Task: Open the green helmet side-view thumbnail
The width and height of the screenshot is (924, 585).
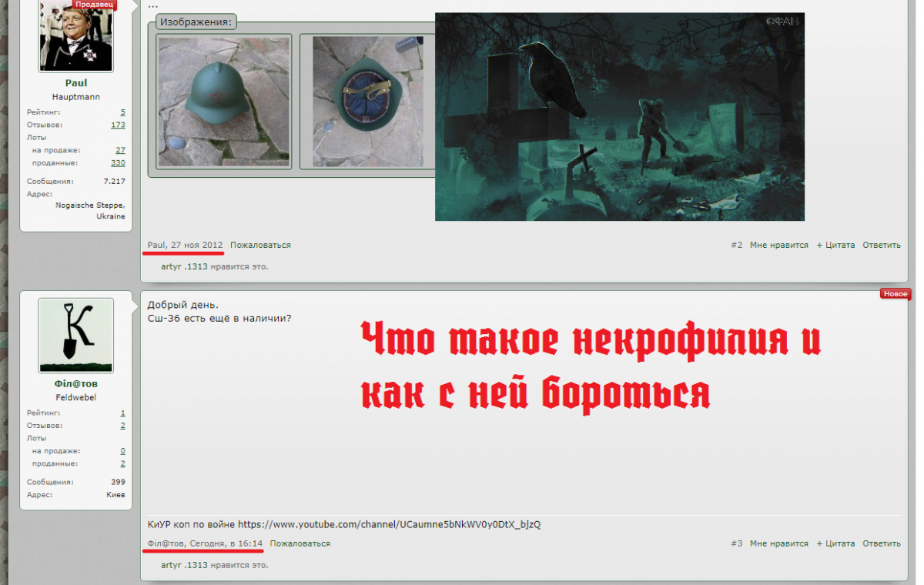Action: 224,102
